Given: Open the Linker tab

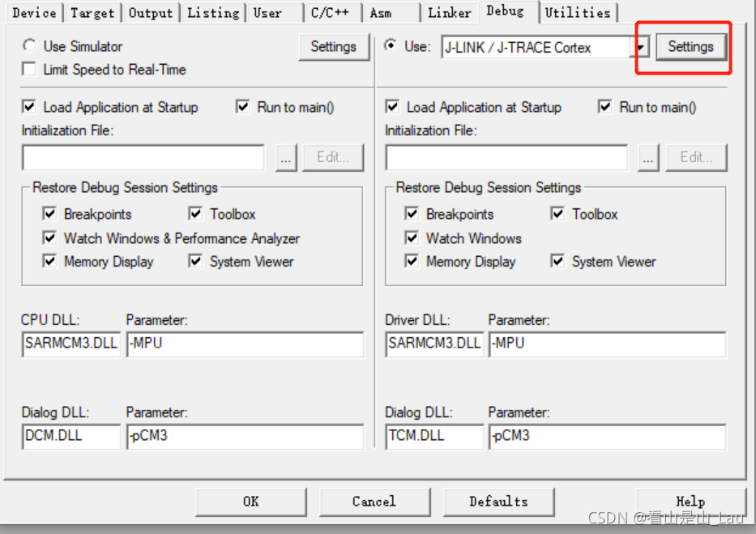Looking at the screenshot, I should 450,13.
